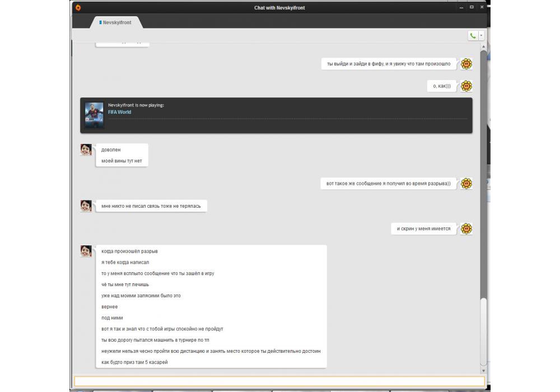Click the message 'ты выйди и зайди в фифу'
Image resolution: width=560 pixels, height=392 pixels.
(389, 64)
